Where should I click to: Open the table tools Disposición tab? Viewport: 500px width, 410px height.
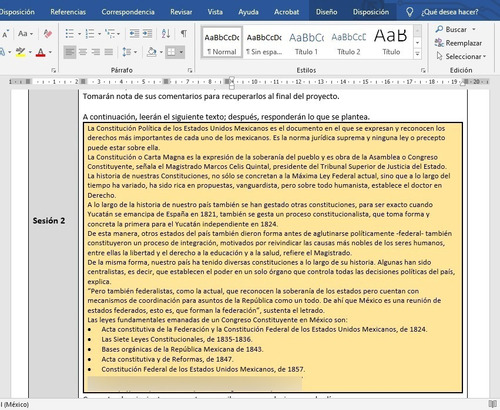coord(371,12)
